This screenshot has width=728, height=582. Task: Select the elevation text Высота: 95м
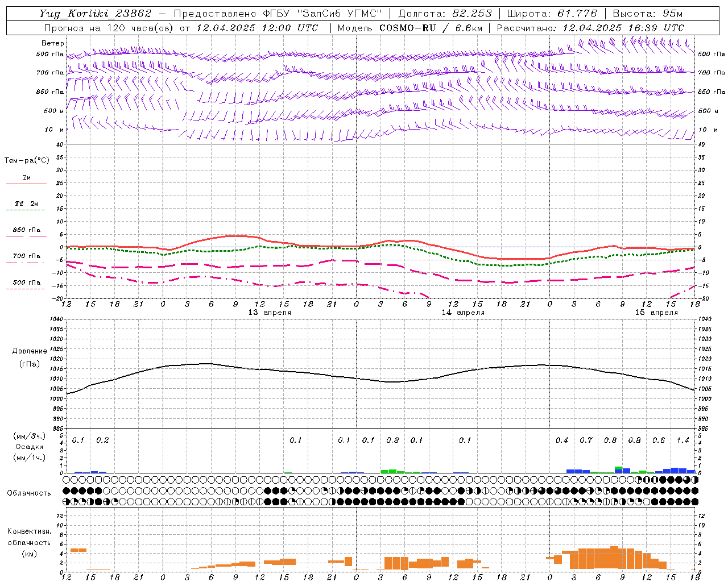point(648,14)
